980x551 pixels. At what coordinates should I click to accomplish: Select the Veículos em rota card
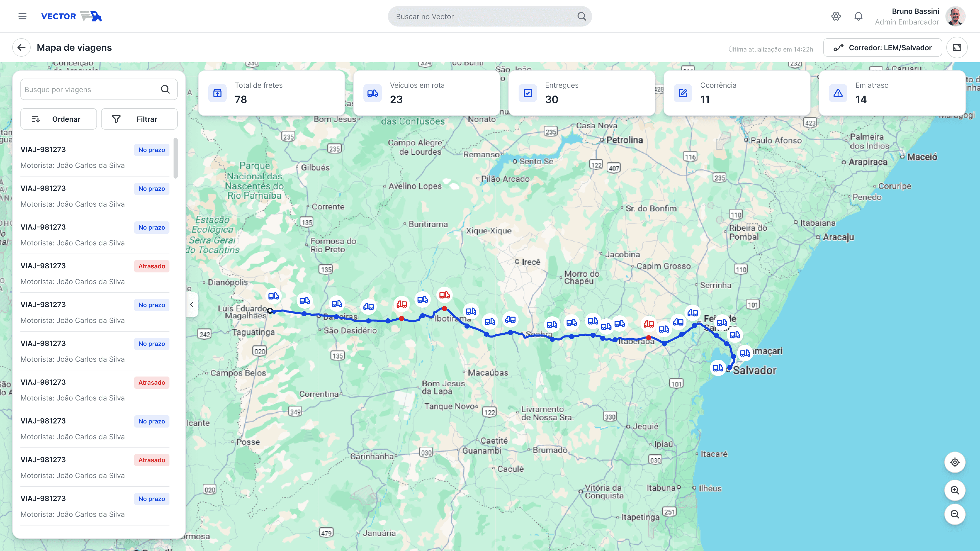426,93
